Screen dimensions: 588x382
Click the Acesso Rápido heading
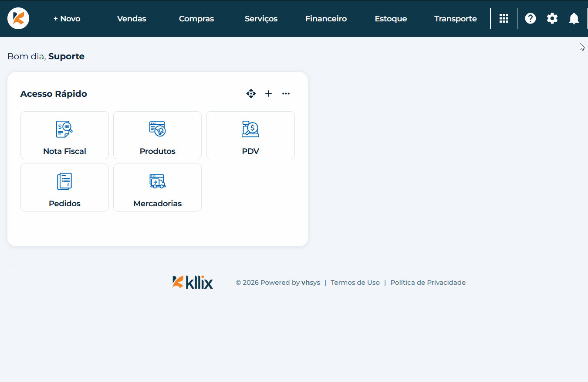54,94
